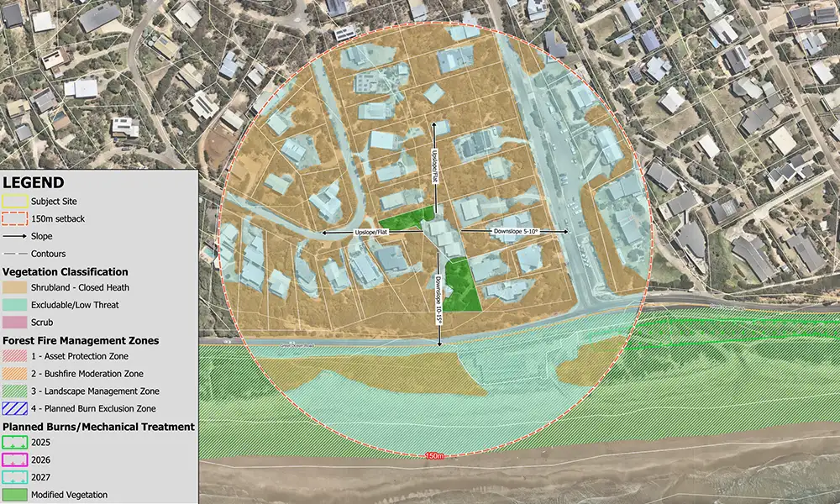840x504 pixels.
Task: Click the 'Modified Vegetation' legend text
Action: [x=70, y=495]
